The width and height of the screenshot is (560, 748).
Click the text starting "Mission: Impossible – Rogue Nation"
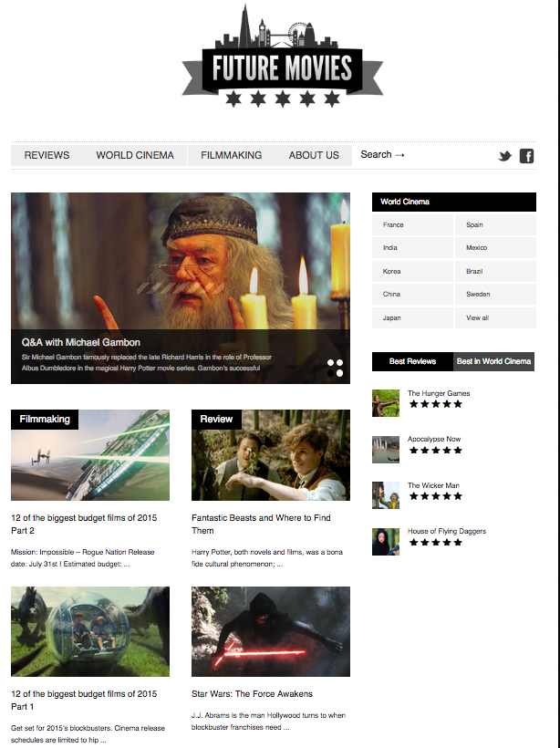tap(82, 557)
